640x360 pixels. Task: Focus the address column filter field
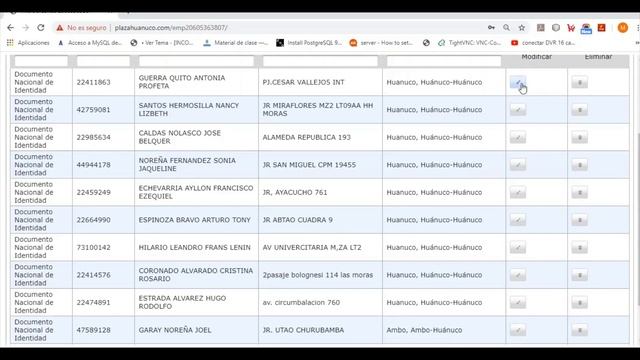320,61
